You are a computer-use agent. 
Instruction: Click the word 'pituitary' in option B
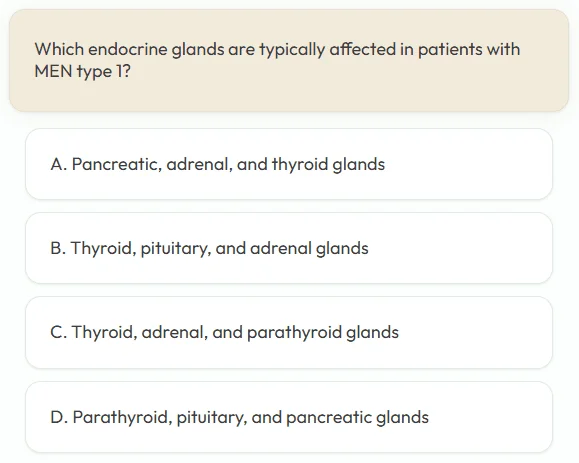tap(176, 248)
